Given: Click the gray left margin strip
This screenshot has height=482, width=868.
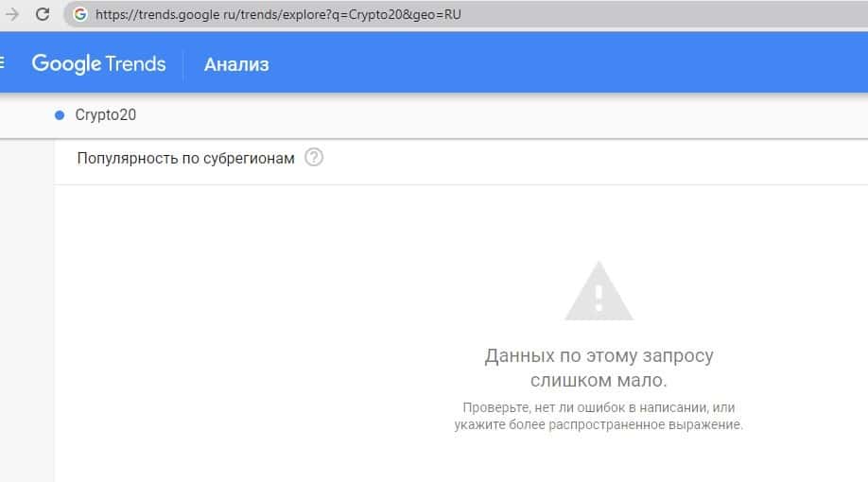Looking at the screenshot, I should click(26, 312).
